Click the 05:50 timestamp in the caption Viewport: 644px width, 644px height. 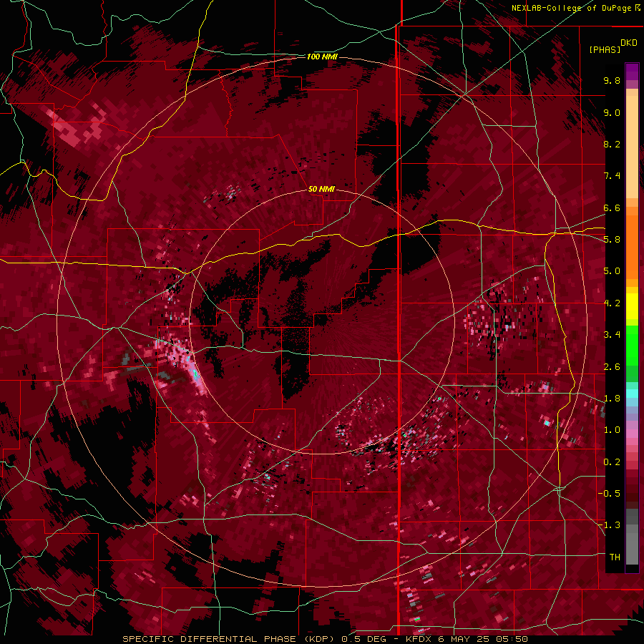[512, 639]
